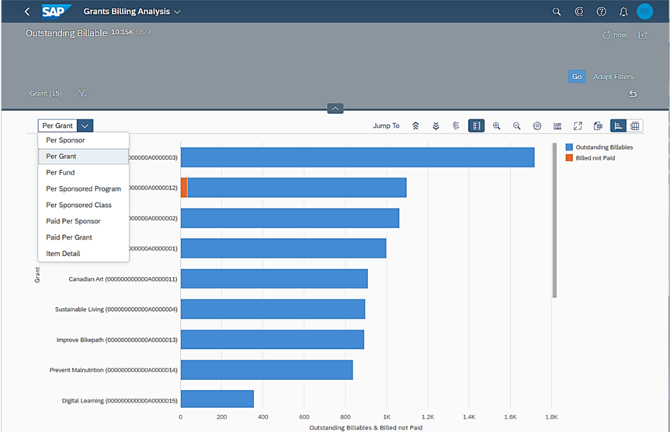
Task: Click the chart vertical scrollbar
Action: tap(555, 220)
